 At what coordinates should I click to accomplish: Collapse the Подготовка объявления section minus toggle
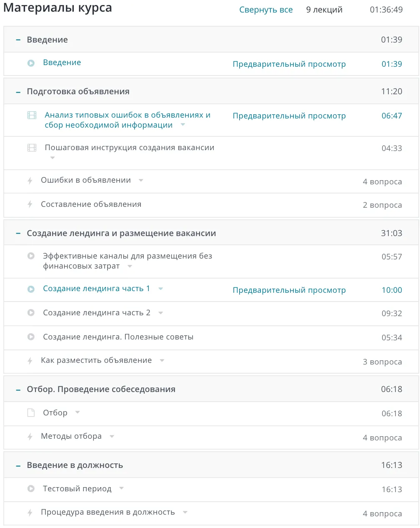point(18,92)
